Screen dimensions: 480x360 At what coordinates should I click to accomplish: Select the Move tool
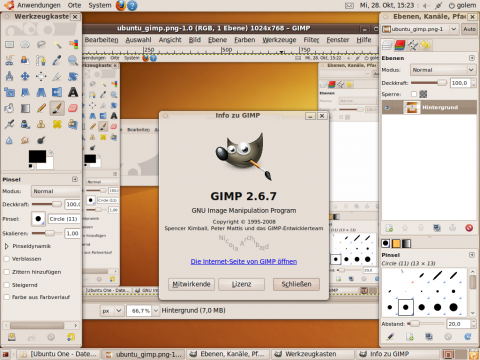(x=25, y=76)
